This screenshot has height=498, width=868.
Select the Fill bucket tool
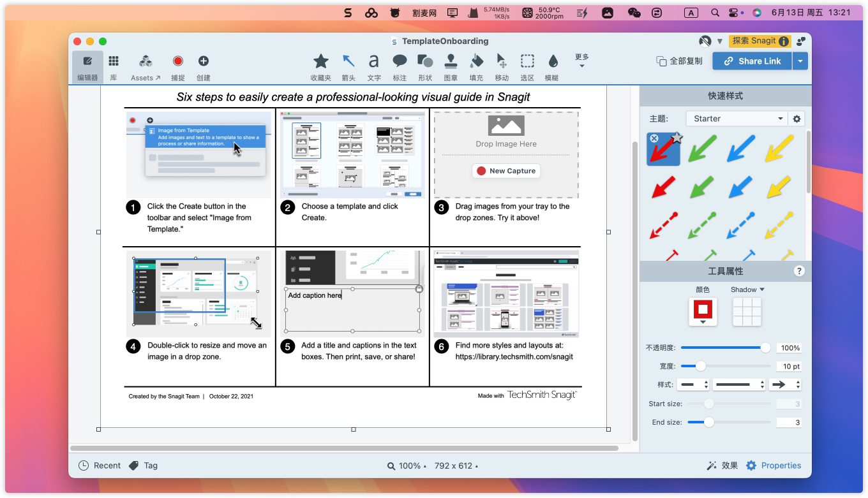click(x=476, y=66)
